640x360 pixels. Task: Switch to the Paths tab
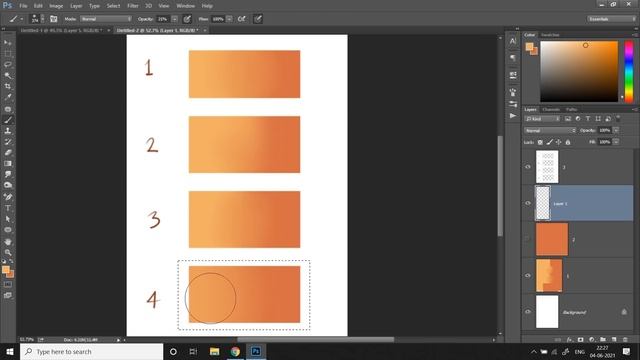(x=571, y=109)
